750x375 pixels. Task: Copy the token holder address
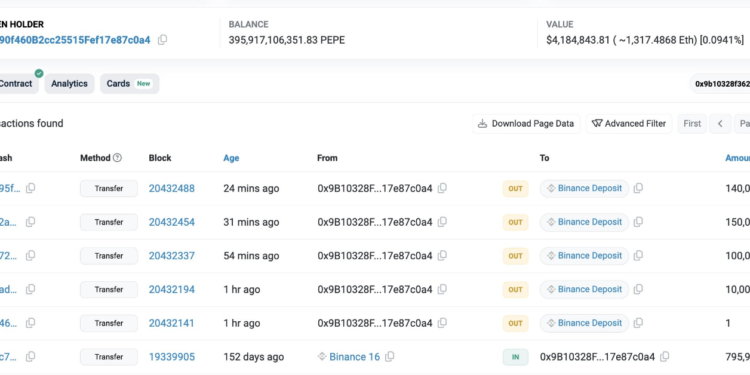163,40
